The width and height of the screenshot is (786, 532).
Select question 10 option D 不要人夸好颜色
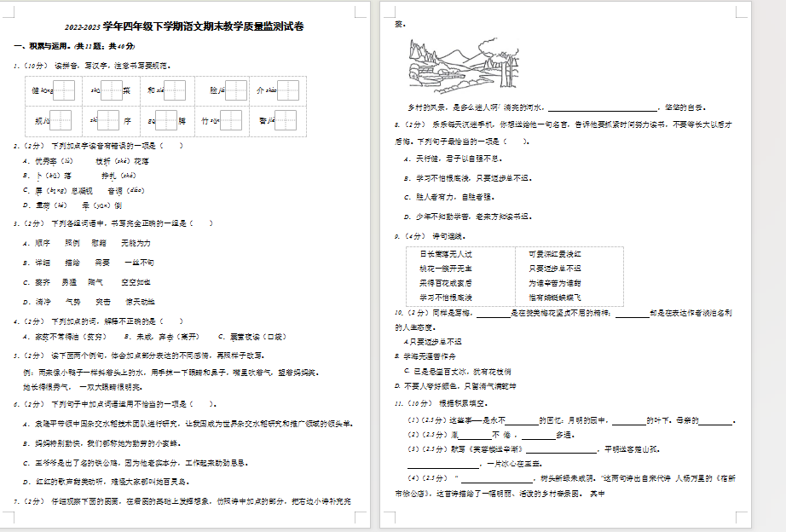point(456,386)
